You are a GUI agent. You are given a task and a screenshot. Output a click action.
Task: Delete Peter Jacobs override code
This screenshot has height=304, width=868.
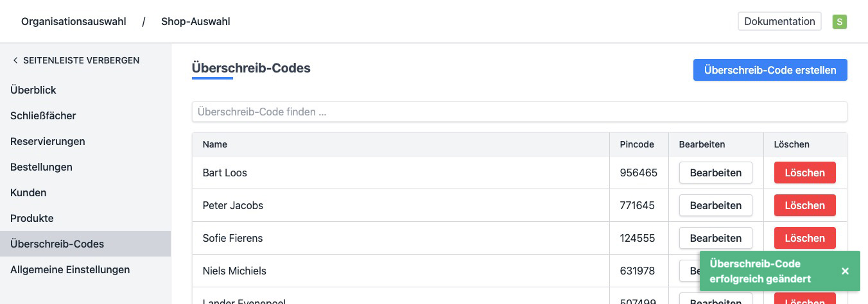coord(804,205)
